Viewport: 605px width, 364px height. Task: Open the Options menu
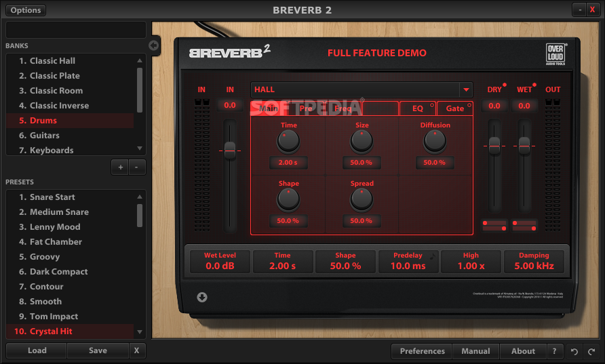(x=26, y=10)
